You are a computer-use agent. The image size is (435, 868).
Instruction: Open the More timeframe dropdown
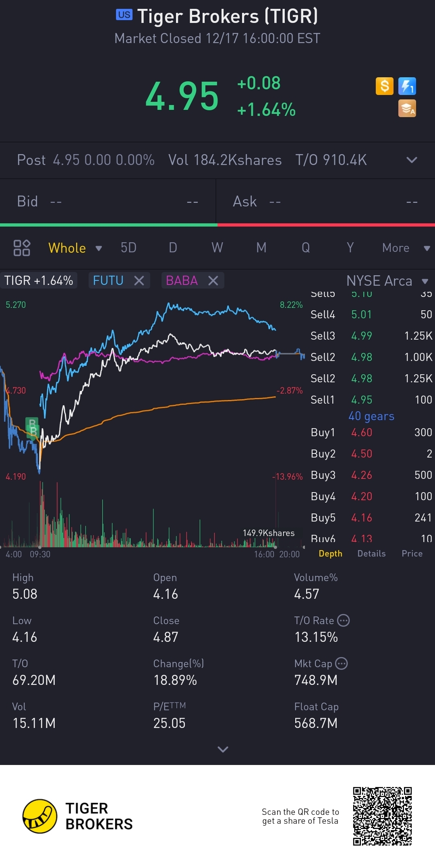pos(406,248)
